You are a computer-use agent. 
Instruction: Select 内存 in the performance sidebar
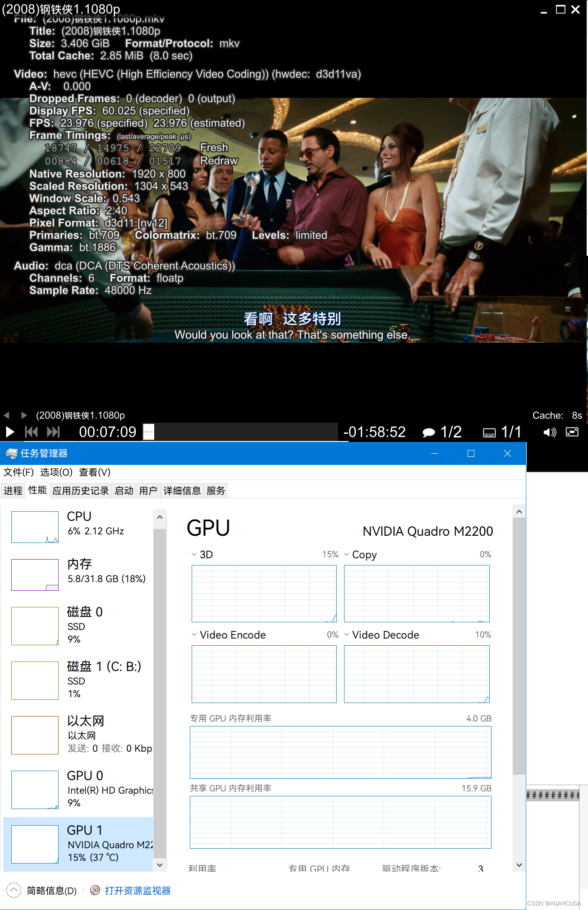pyautogui.click(x=78, y=574)
